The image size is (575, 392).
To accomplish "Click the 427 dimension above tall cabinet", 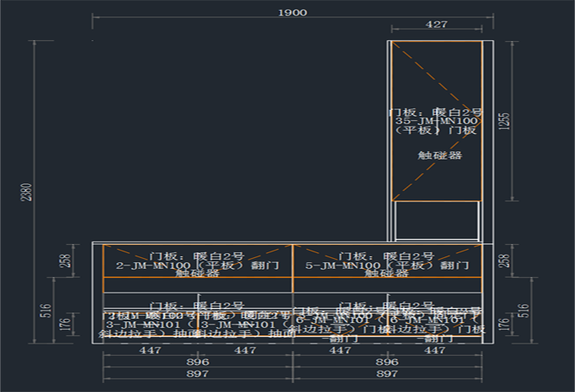I will (x=436, y=25).
